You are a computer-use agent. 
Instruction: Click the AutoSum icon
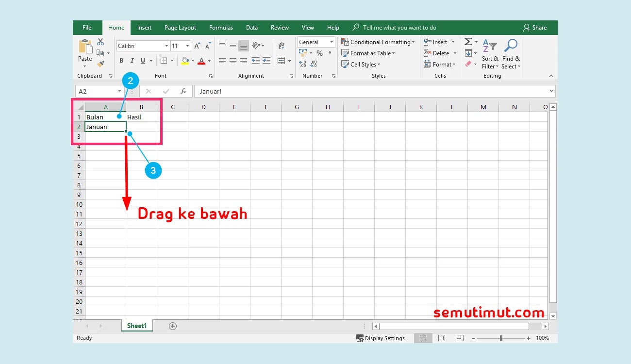click(x=467, y=41)
